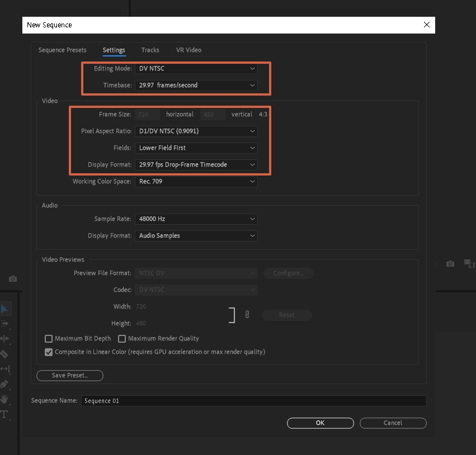Open the Sample Rate dropdown
Viewport: 476px width, 455px height.
[196, 219]
